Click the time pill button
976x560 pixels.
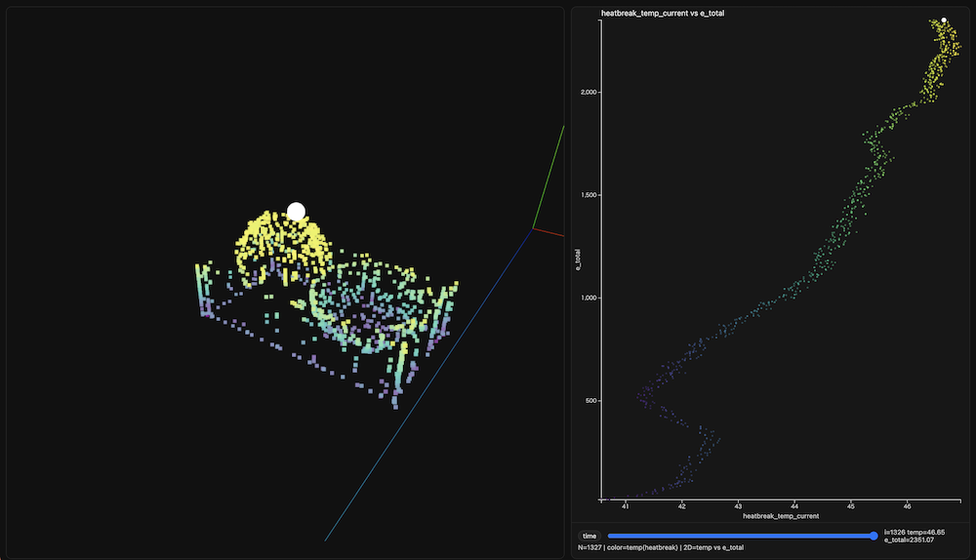[590, 536]
